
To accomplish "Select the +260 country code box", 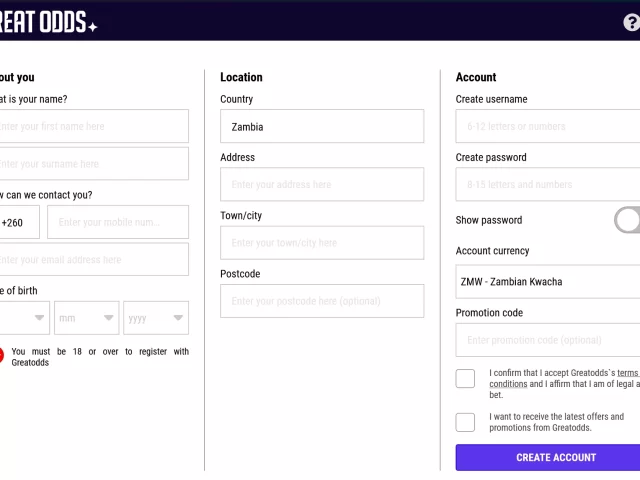I will [19, 222].
